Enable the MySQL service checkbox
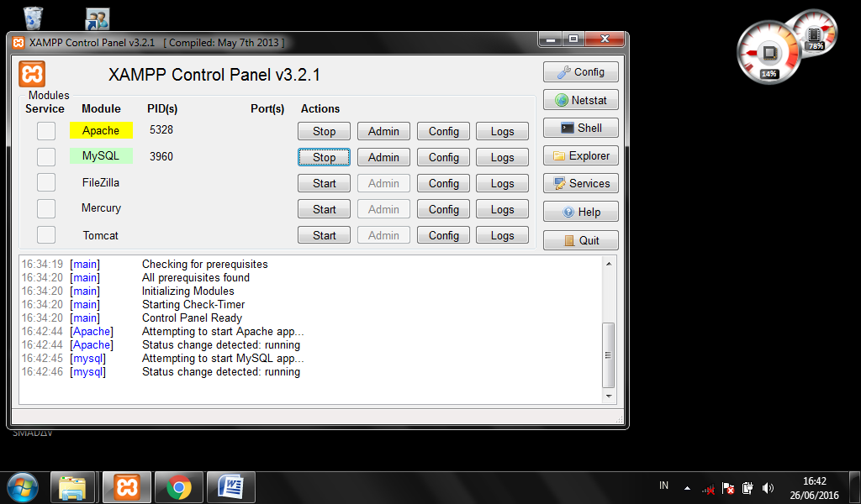Image resolution: width=861 pixels, height=504 pixels. tap(45, 156)
